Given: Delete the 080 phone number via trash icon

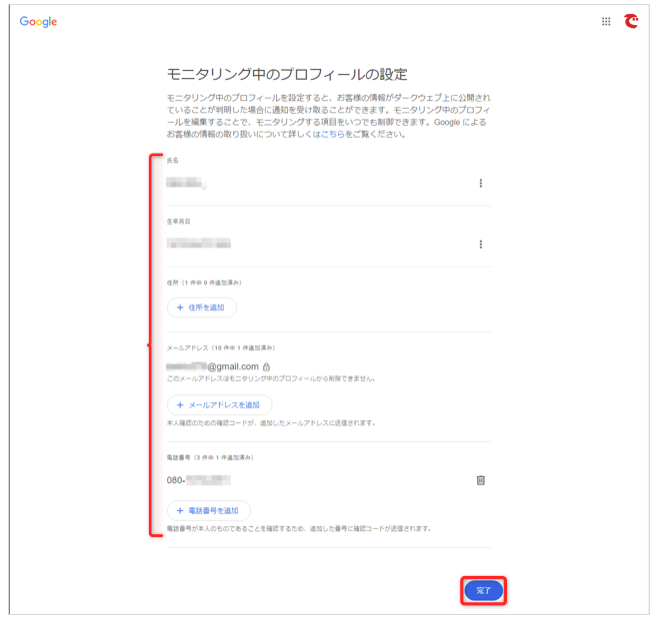Looking at the screenshot, I should (480, 480).
